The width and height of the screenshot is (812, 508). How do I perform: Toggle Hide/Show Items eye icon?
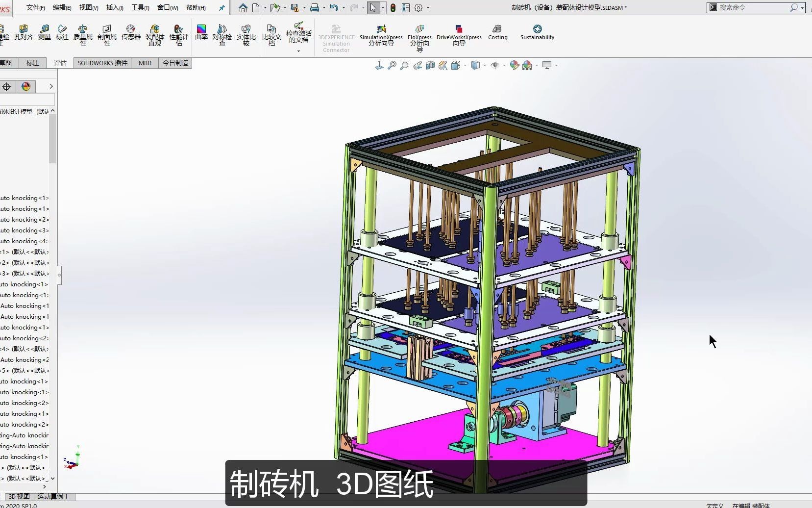(495, 65)
